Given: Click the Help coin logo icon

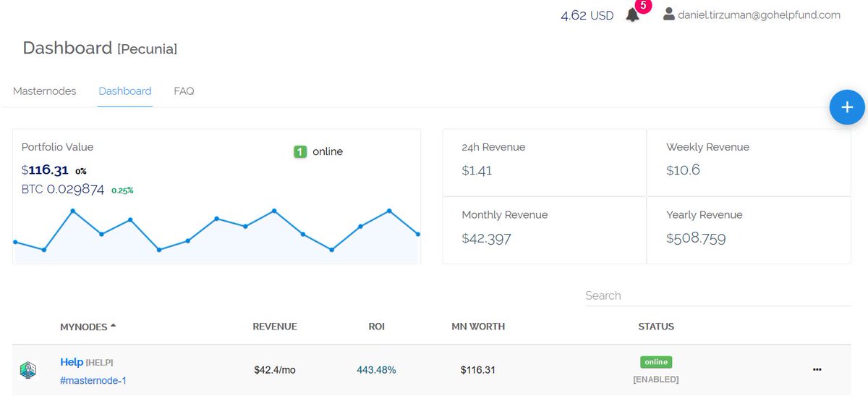Looking at the screenshot, I should 28,370.
